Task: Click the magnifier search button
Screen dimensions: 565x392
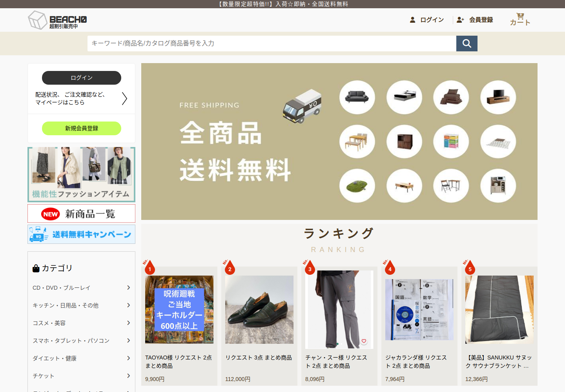Action: (467, 44)
